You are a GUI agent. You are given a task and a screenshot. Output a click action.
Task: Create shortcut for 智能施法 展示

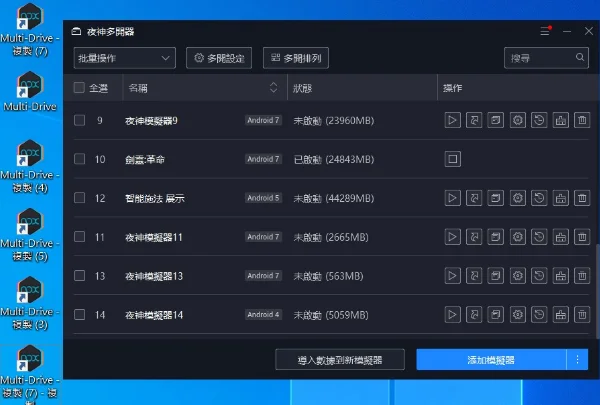tap(474, 198)
